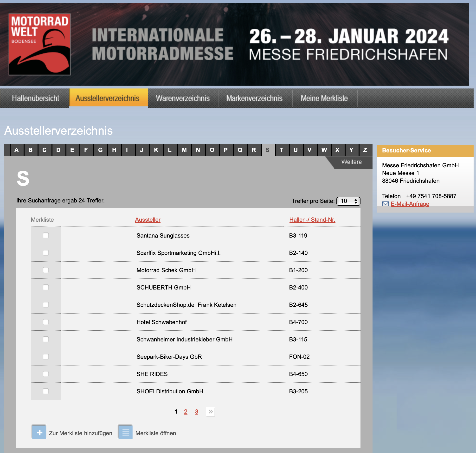Tick the Scarffix Sportmarketing checkbox

tap(46, 253)
